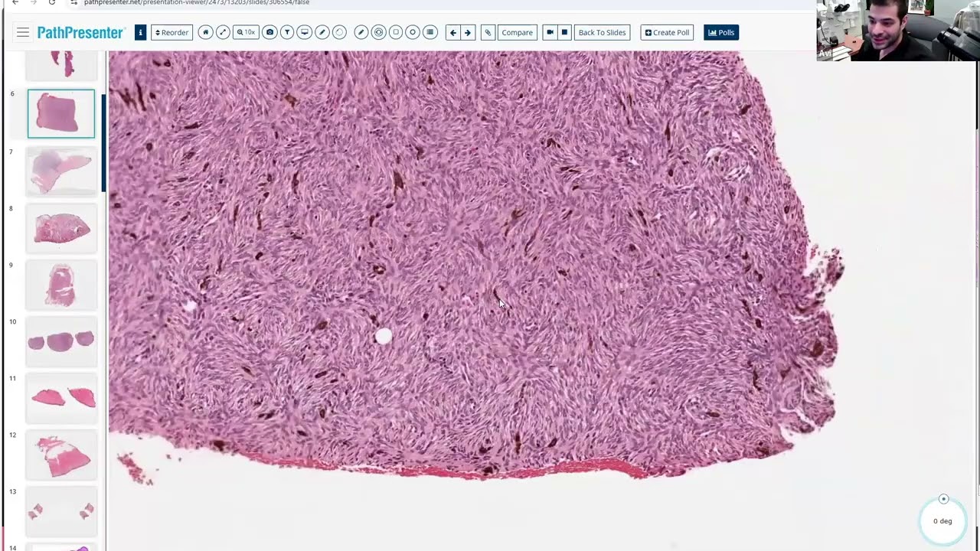Toggle fullscreen expand icon

(x=223, y=32)
